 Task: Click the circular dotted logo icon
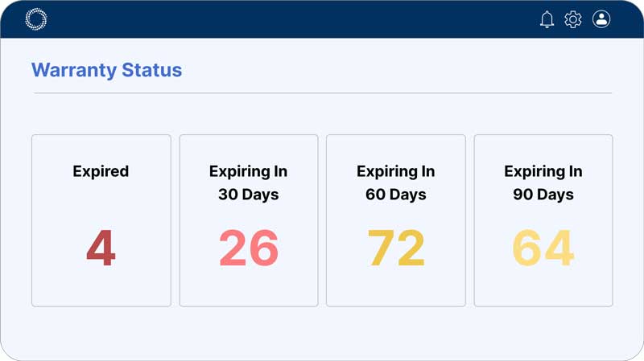pos(36,19)
